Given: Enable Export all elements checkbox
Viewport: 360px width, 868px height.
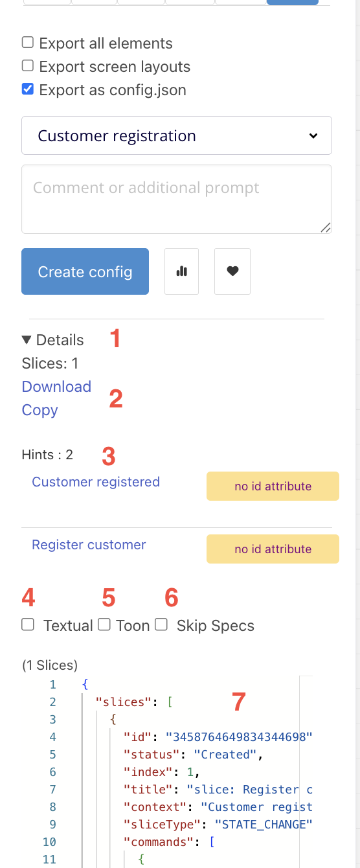Looking at the screenshot, I should coord(28,43).
